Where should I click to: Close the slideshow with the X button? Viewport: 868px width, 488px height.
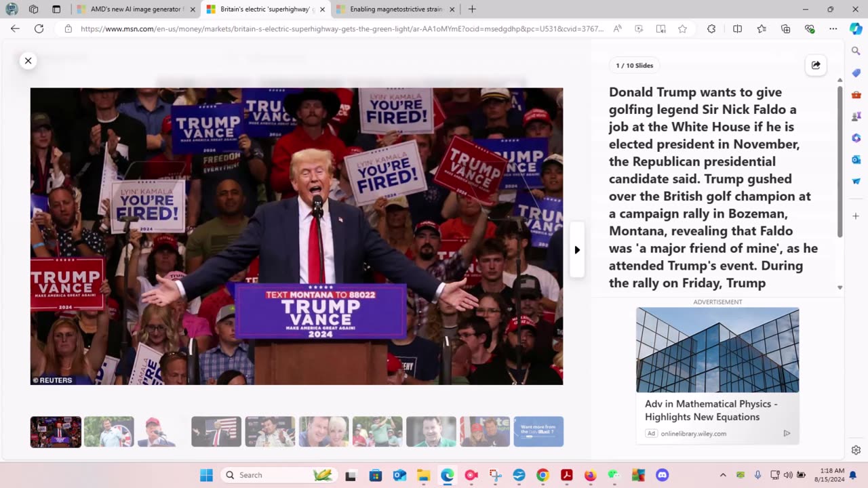[x=28, y=60]
